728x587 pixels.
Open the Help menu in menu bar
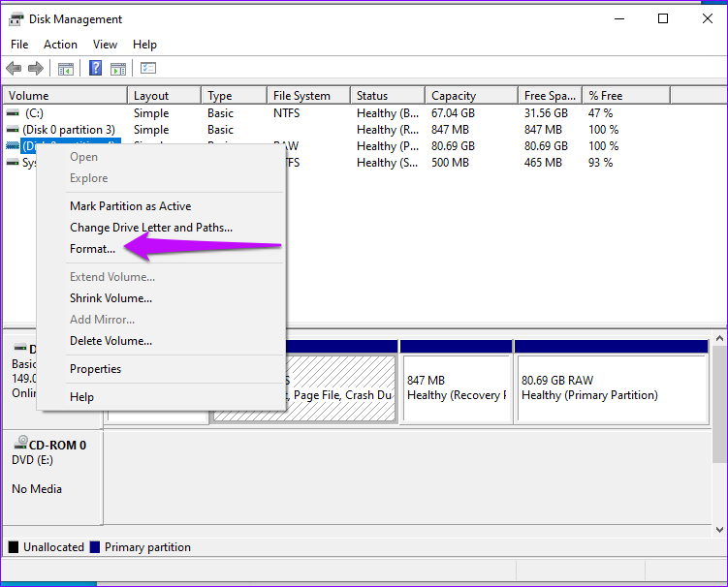144,45
